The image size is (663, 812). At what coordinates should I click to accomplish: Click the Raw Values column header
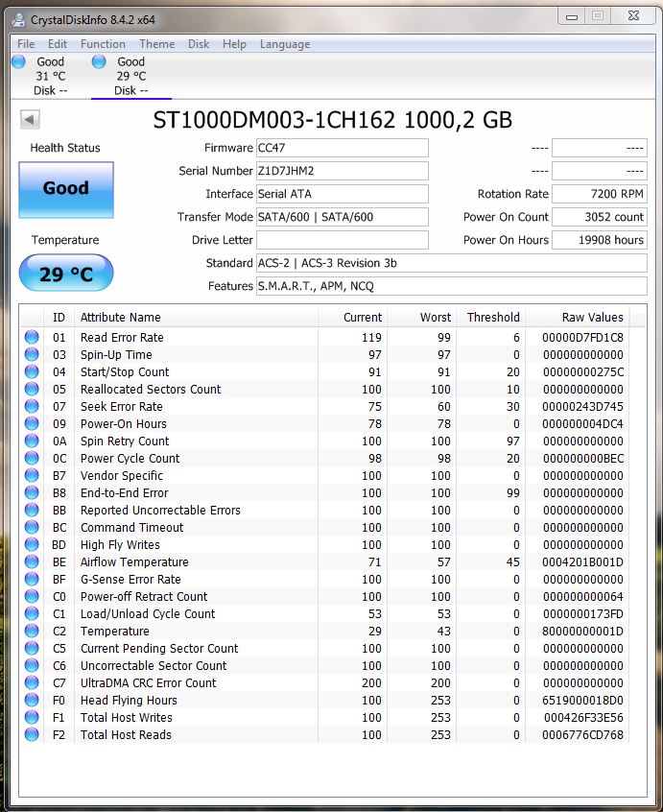click(x=577, y=317)
